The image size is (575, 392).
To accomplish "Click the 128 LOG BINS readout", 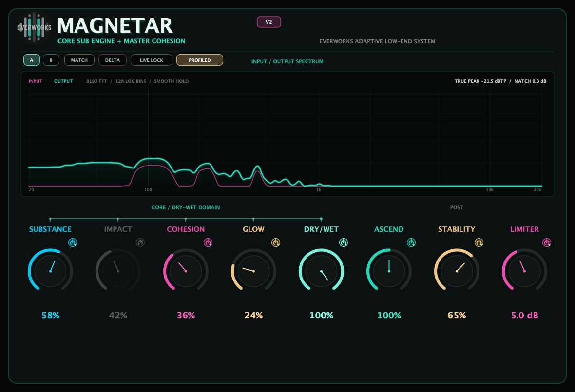I will click(x=131, y=81).
